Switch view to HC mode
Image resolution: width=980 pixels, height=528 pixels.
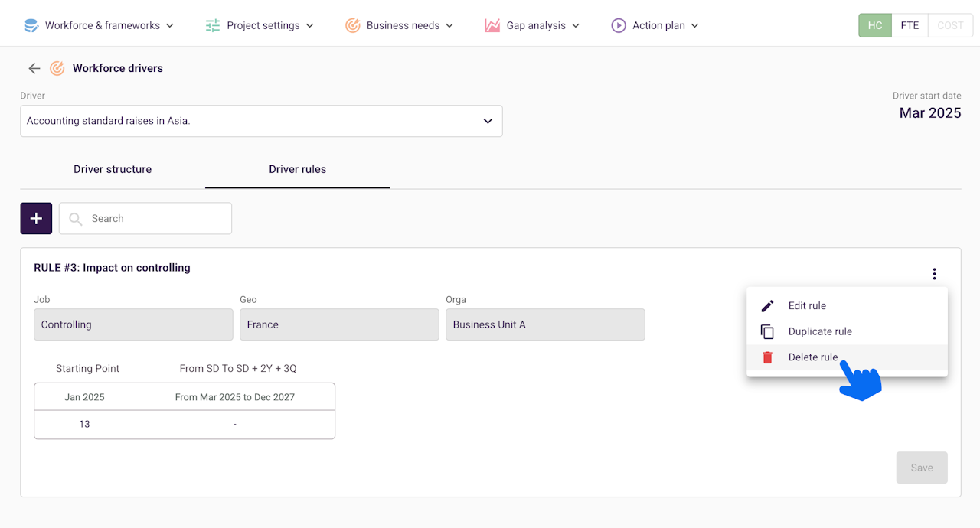pos(875,25)
